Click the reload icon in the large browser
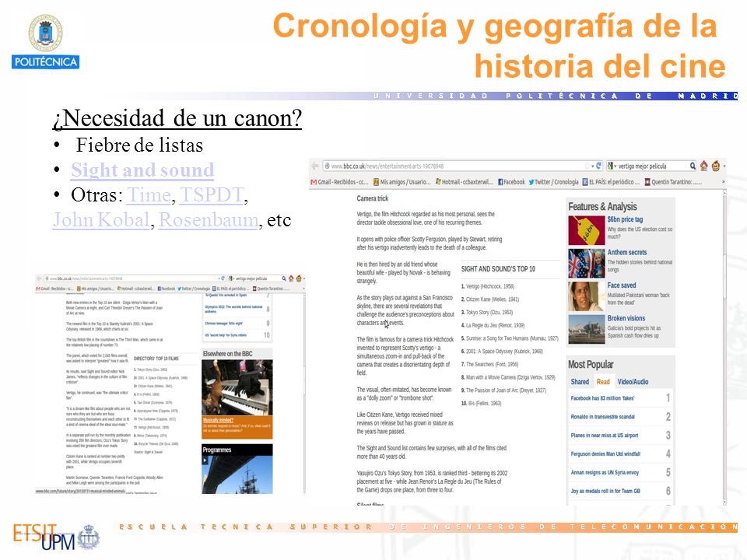Image resolution: width=747 pixels, height=560 pixels. pos(598,166)
